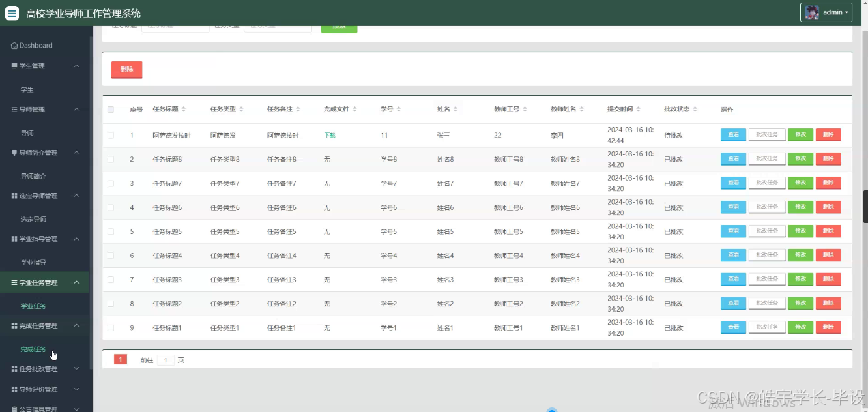The height and width of the screenshot is (412, 868).
Task: Collapse 学业指导管理 with its chevron
Action: (x=76, y=239)
